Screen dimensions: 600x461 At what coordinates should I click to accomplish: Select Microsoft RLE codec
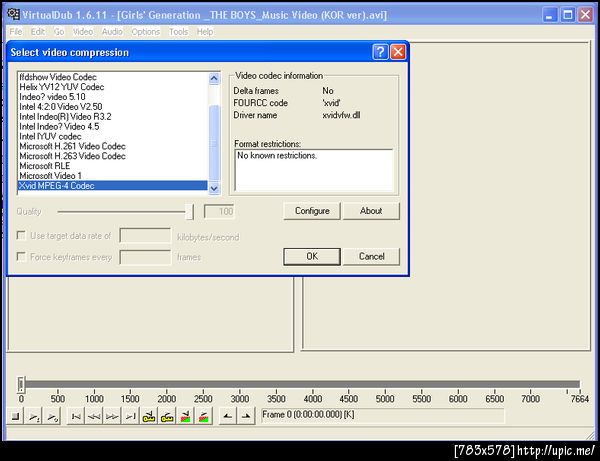pos(113,166)
